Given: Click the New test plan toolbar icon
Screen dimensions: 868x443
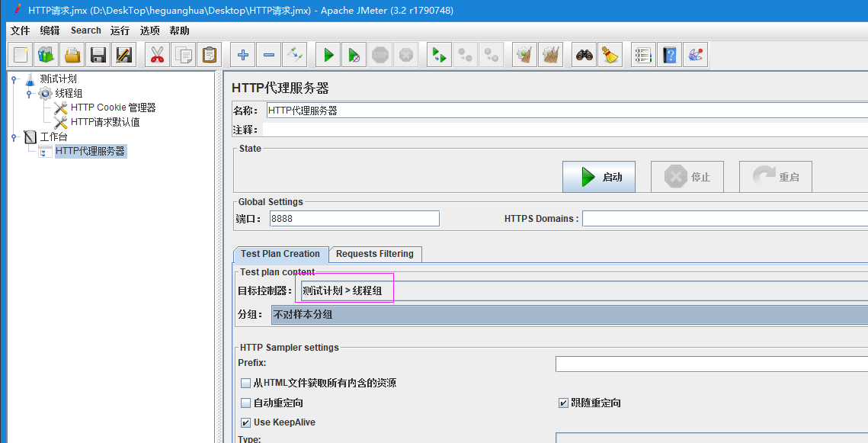Looking at the screenshot, I should pos(21,55).
